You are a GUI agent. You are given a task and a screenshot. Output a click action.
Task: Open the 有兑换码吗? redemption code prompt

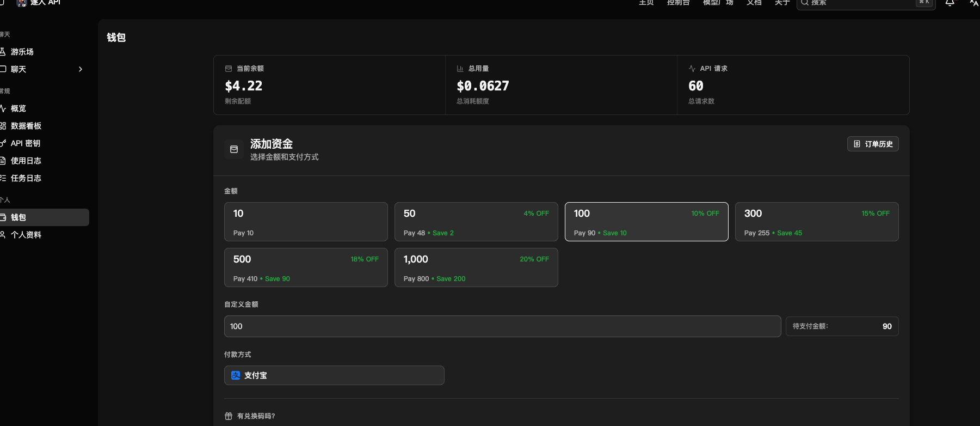(256, 416)
